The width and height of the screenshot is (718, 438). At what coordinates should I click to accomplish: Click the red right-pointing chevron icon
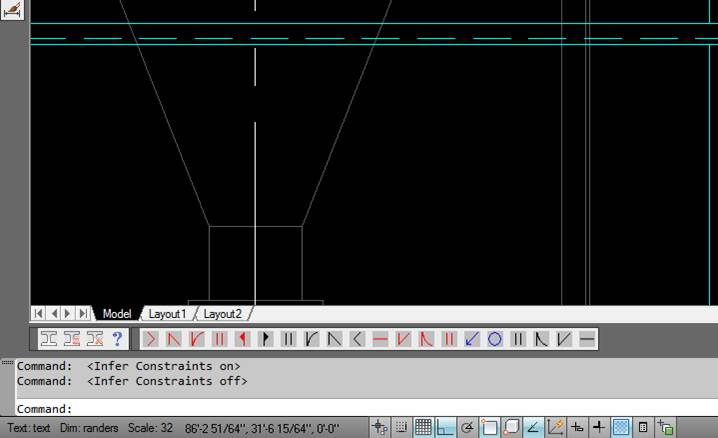pos(151,339)
